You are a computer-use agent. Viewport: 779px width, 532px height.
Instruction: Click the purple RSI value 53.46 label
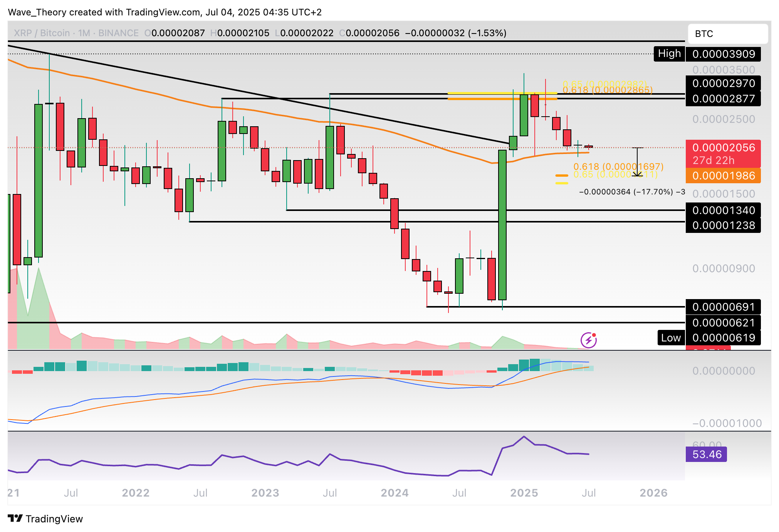706,454
